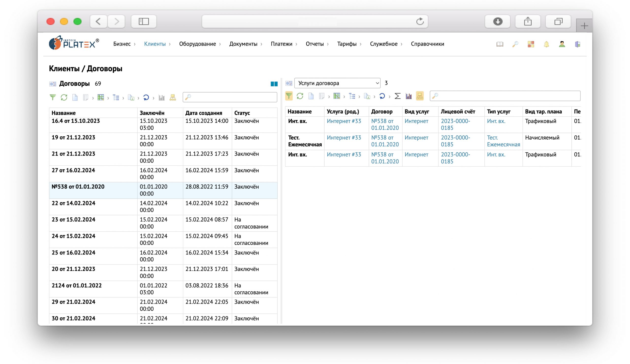Open №538 от 01.01.2020 link in Тест. Ежемесячная row
Viewport: 630px width, 364px height.
[385, 141]
